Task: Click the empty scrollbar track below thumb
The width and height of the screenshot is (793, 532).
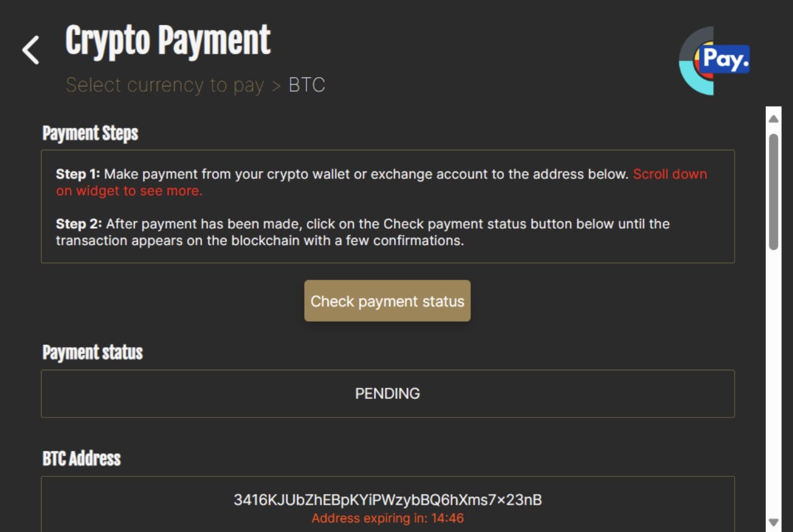Action: click(x=774, y=378)
